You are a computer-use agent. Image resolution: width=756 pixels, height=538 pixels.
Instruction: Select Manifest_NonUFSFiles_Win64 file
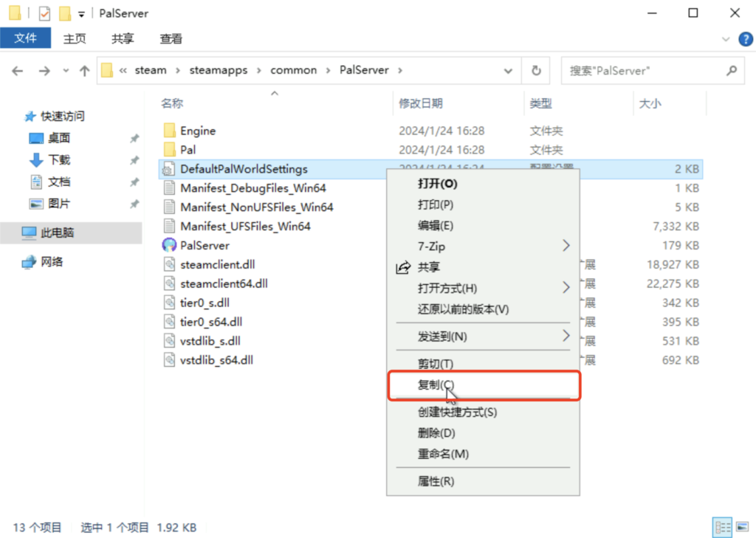click(256, 207)
